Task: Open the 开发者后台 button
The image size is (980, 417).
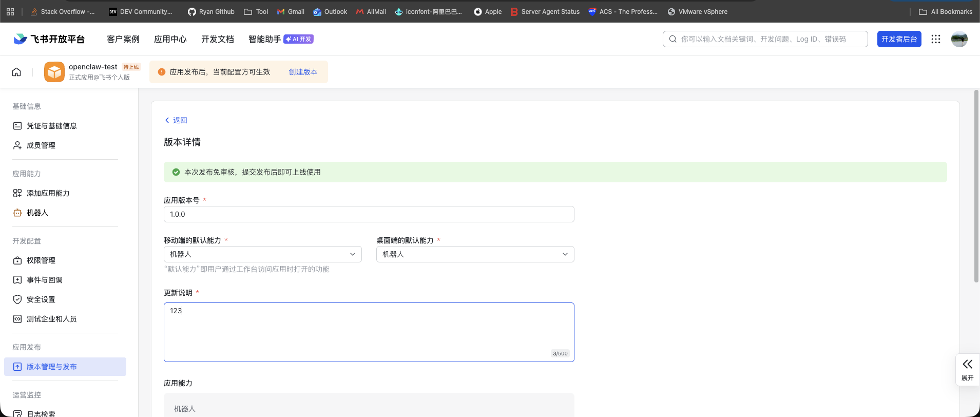Action: coord(899,39)
